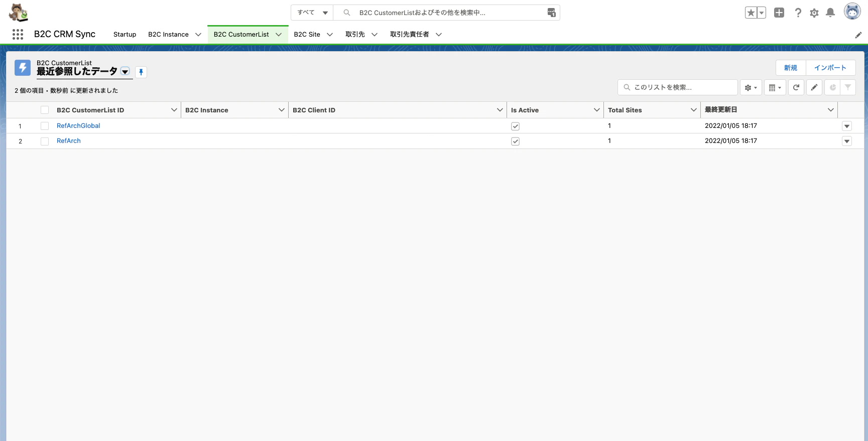Select the RefArchGlobal row checkbox
The height and width of the screenshot is (441, 868).
click(x=45, y=126)
